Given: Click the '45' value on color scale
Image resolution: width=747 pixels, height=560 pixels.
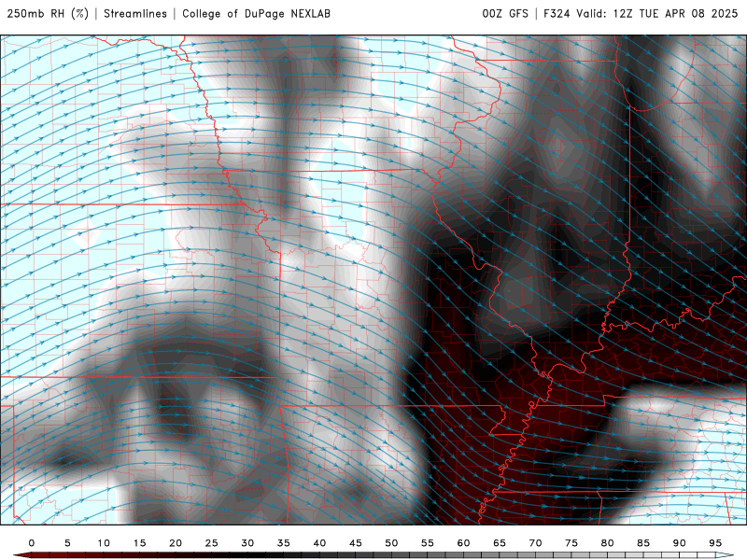Looking at the screenshot, I should (356, 543).
